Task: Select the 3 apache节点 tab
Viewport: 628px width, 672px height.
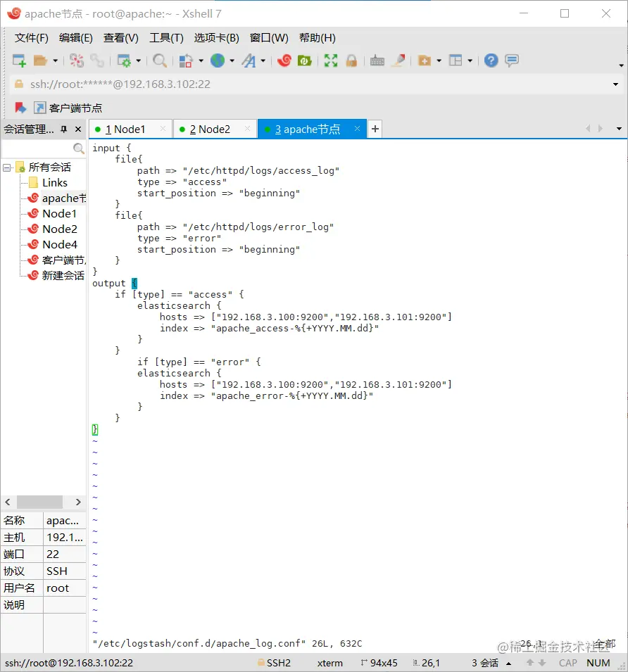Action: (312, 129)
